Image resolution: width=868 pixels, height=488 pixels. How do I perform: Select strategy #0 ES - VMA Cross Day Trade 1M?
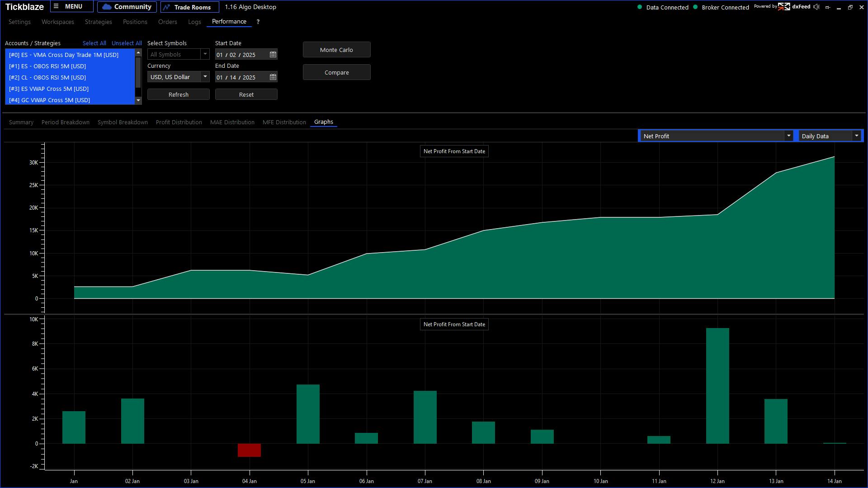pyautogui.click(x=70, y=55)
